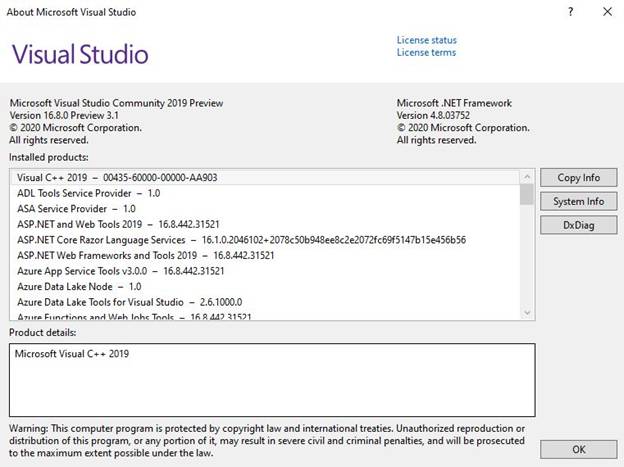Select the Visual C++ 2019 row
The width and height of the screenshot is (624, 467).
(x=265, y=178)
